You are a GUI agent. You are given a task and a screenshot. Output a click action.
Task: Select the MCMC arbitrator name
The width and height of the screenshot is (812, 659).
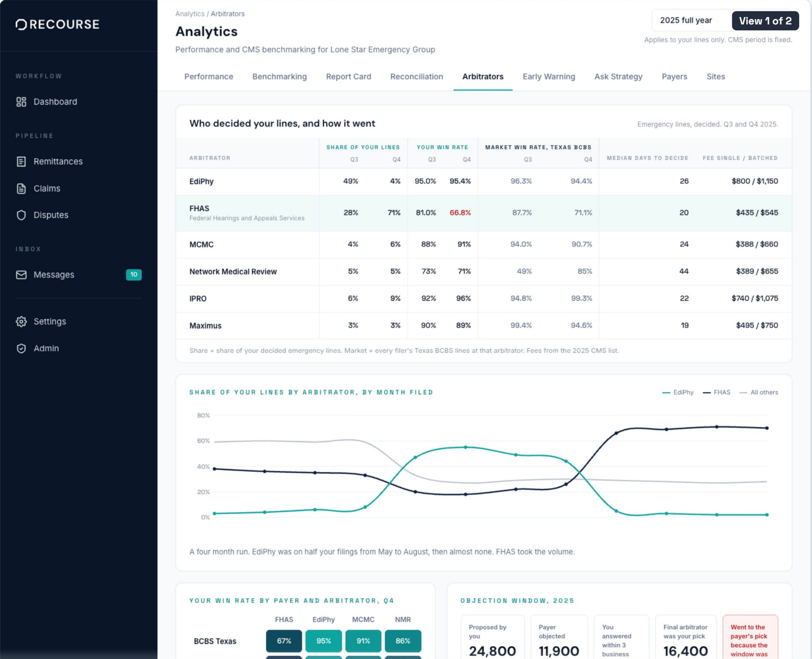pos(202,244)
